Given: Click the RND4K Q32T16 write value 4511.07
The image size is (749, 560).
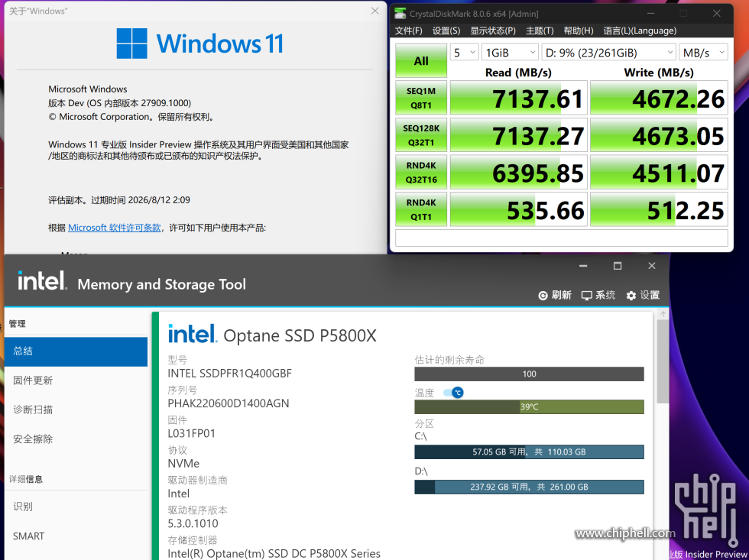Looking at the screenshot, I should tap(659, 173).
